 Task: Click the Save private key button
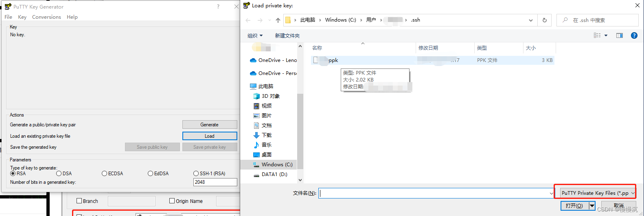[210, 147]
